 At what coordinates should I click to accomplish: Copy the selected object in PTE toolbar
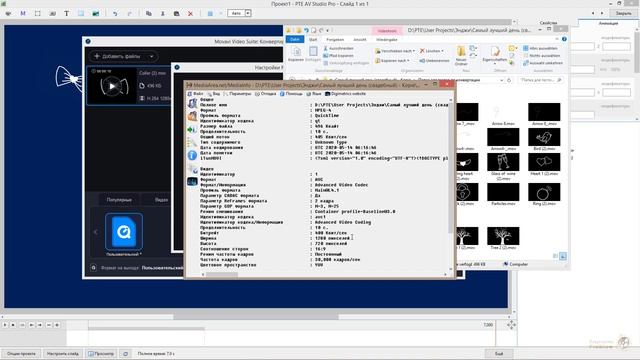[149, 13]
